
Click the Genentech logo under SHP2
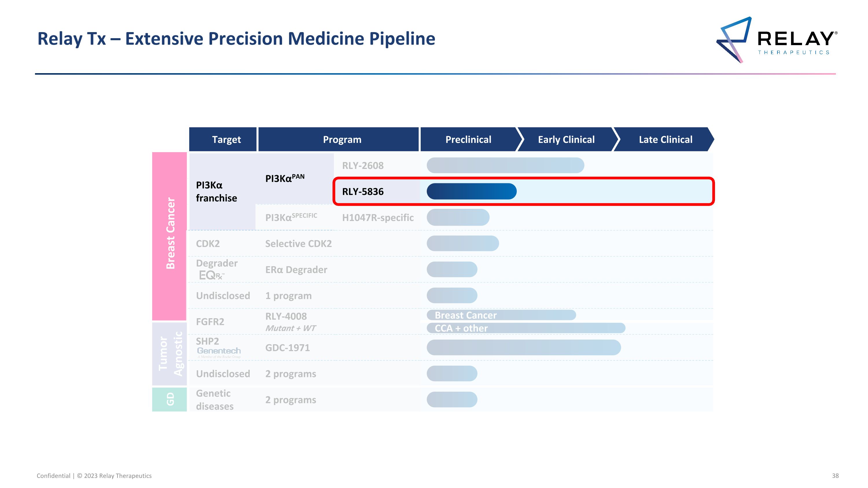[219, 352]
